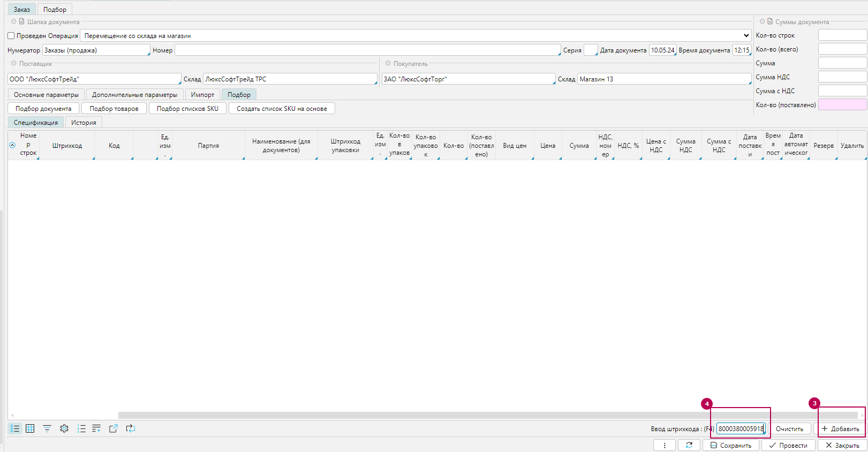Screen dimensions: 868x452
Task: Open grid settings gear icon
Action: [64, 428]
